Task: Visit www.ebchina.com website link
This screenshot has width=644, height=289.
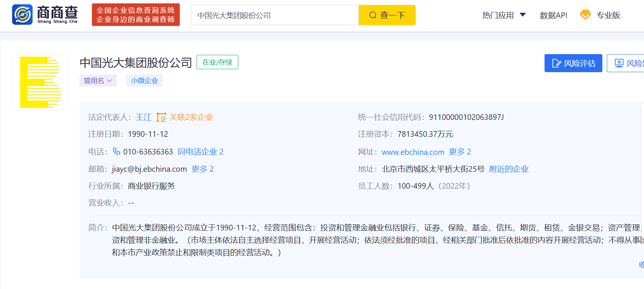Action: (413, 152)
